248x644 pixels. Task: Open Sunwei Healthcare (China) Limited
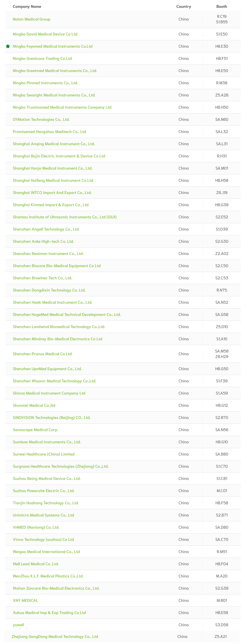(x=44, y=455)
